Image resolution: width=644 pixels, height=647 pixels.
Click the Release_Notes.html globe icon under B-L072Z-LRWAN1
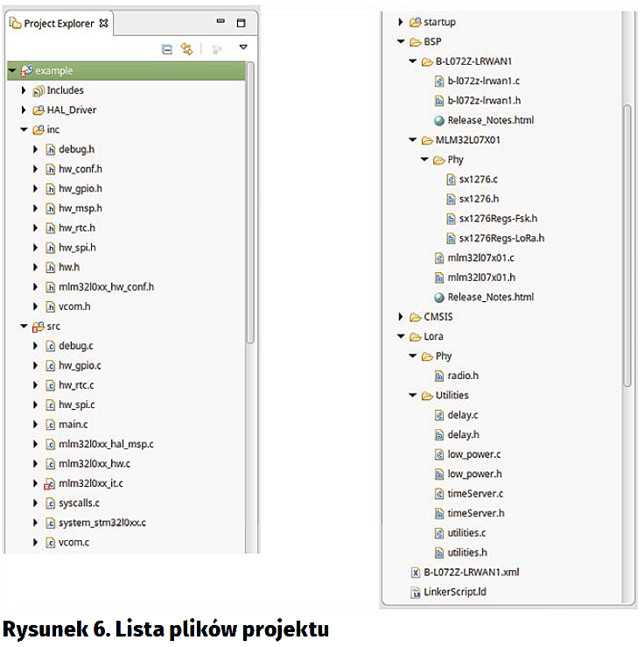pos(439,120)
